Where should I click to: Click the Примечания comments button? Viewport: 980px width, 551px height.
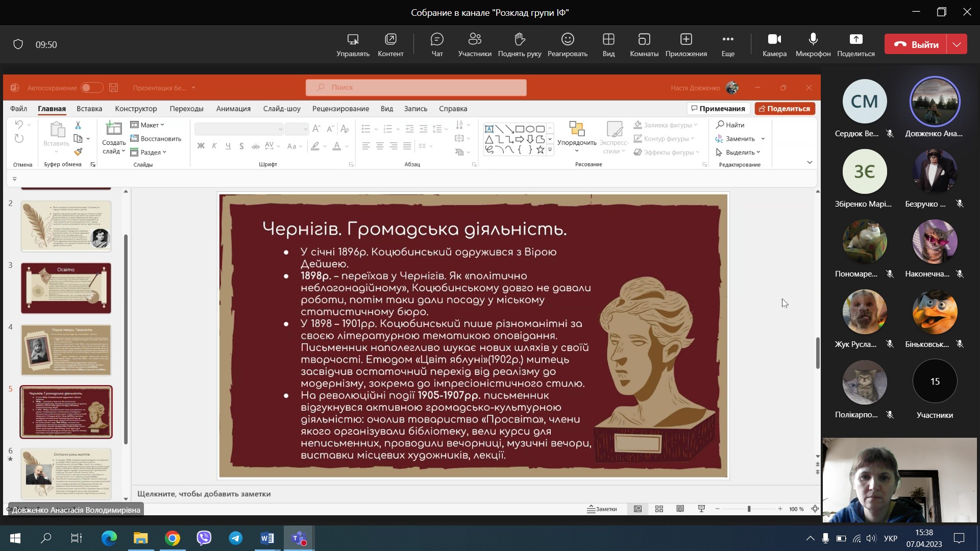click(718, 109)
